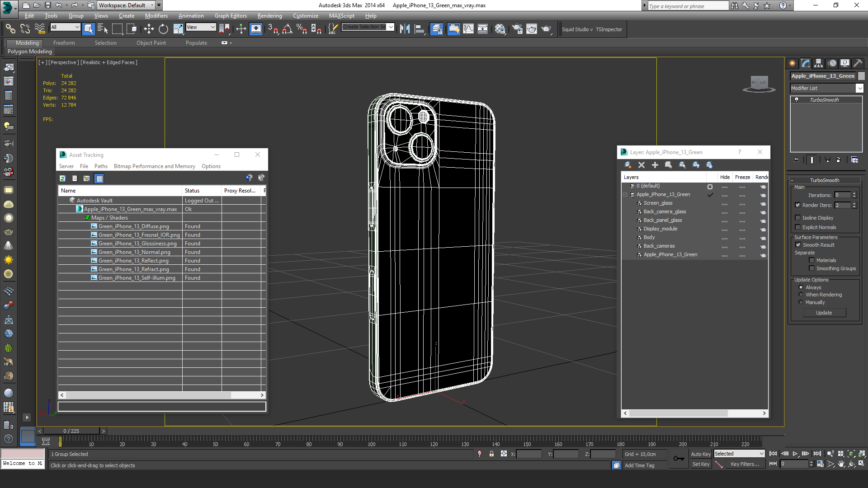Click Configure Modifier Sets icon
868x488 pixels.
(x=854, y=160)
